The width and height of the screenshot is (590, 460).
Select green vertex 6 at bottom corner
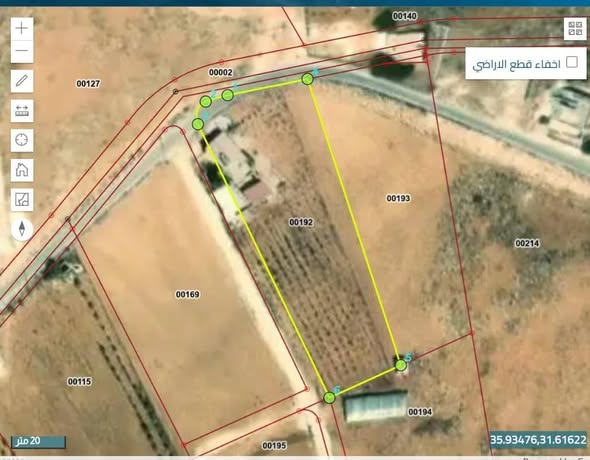click(329, 398)
